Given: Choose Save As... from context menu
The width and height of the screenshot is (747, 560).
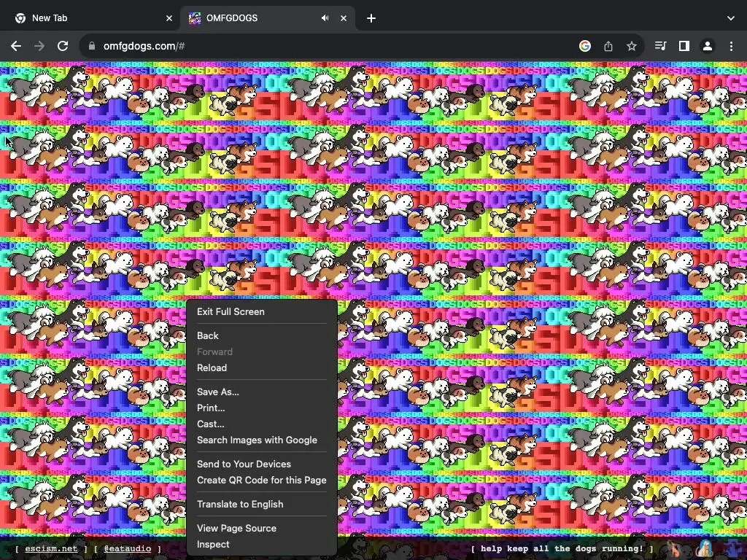Looking at the screenshot, I should coord(262,392).
